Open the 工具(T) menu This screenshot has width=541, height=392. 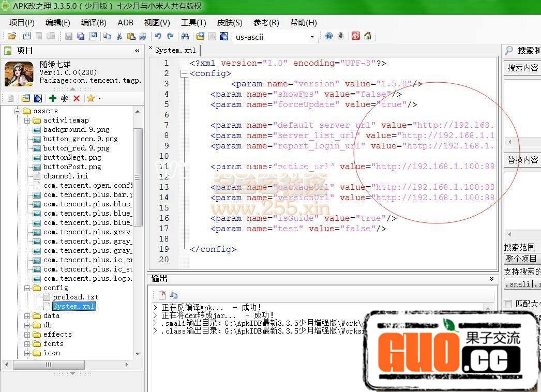(x=193, y=23)
